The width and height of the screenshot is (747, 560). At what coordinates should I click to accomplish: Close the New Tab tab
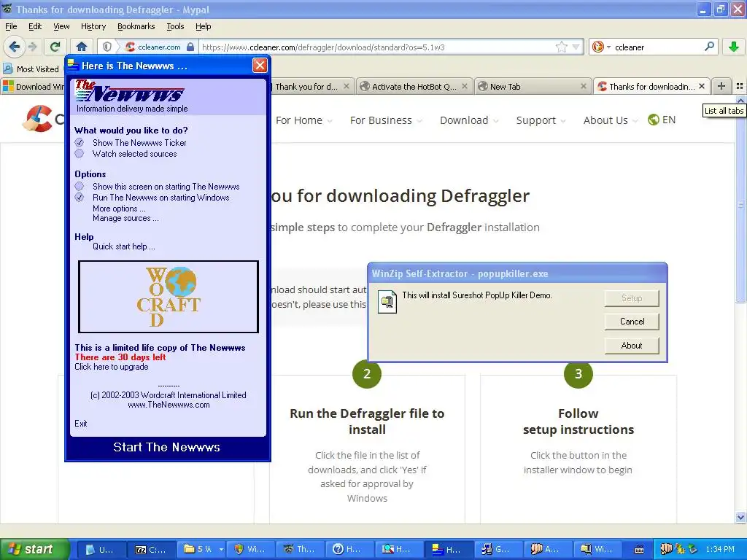[x=583, y=86]
